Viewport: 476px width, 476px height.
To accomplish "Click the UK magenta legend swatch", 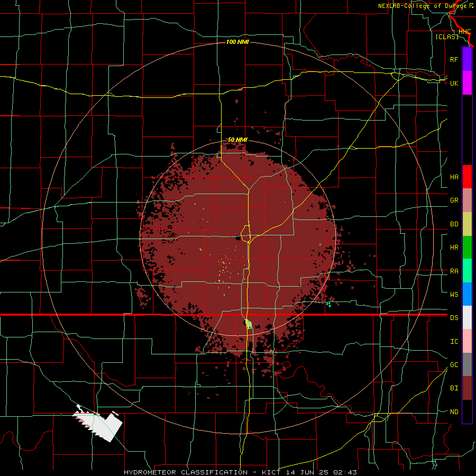I will [x=467, y=83].
